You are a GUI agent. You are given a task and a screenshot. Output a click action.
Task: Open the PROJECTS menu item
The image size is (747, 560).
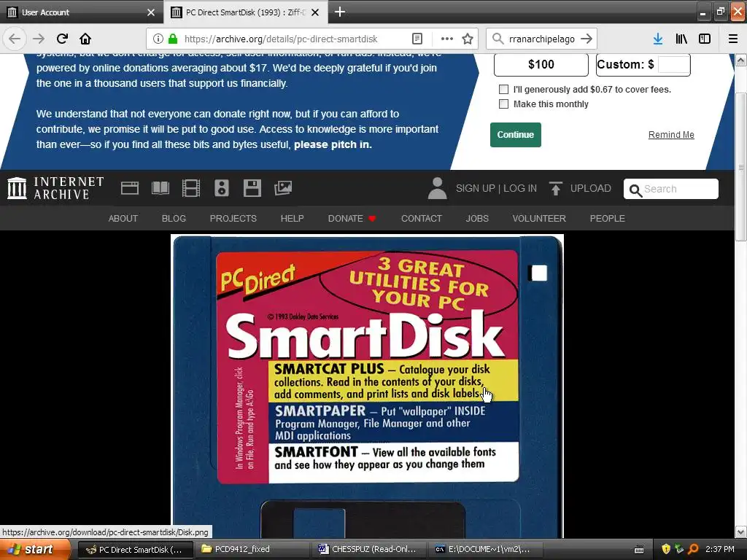233,219
